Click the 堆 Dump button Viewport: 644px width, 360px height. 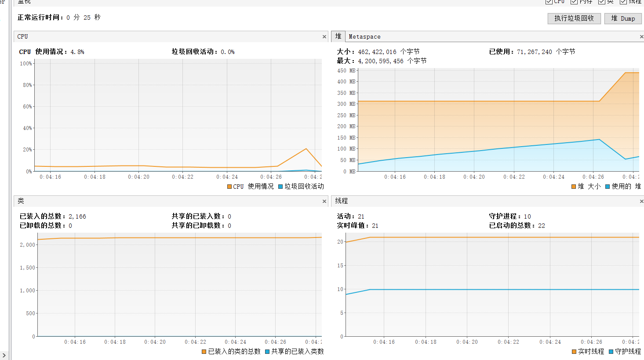coord(623,18)
